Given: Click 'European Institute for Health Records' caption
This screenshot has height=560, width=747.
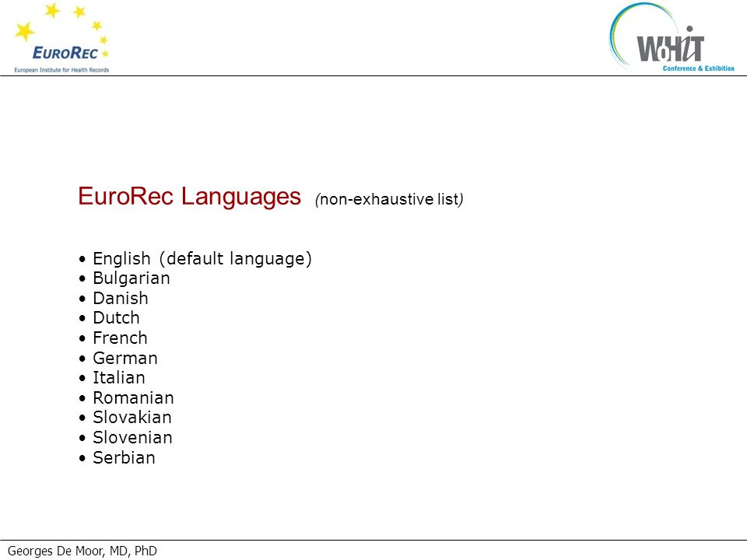Looking at the screenshot, I should point(61,70).
